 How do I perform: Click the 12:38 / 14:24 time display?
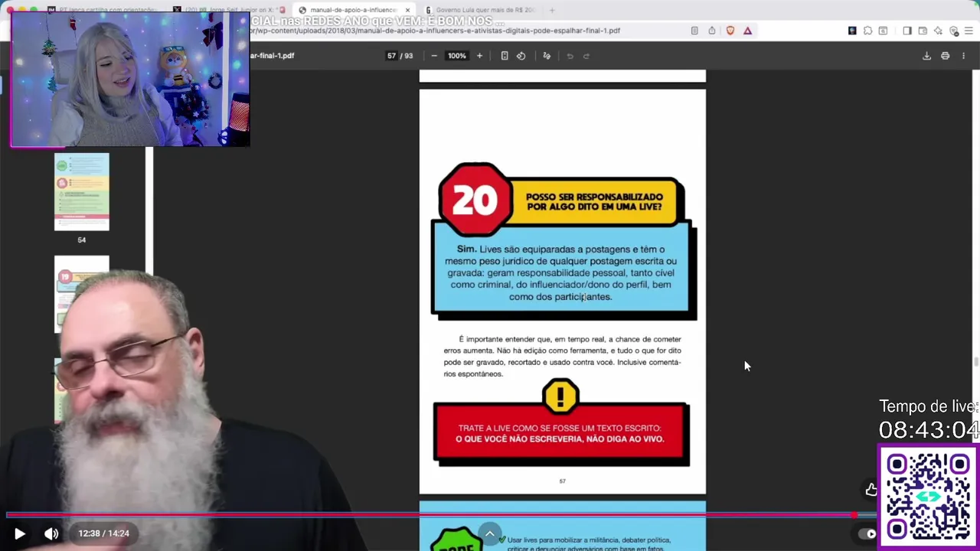(103, 533)
